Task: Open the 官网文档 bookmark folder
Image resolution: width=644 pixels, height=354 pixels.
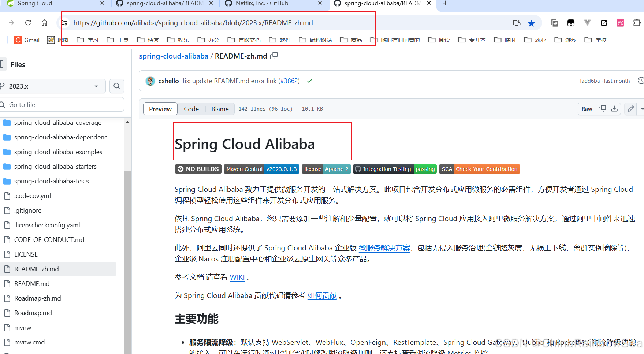Action: 244,40
